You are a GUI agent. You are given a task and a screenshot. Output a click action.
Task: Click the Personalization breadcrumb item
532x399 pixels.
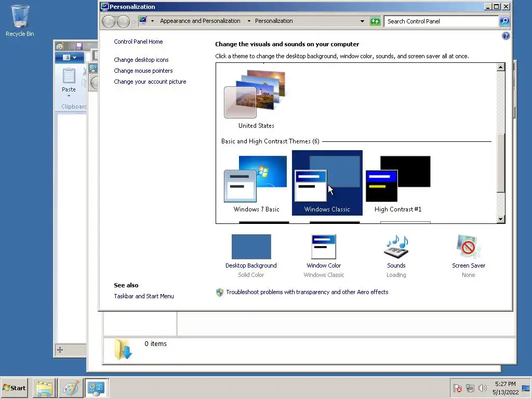tap(274, 21)
